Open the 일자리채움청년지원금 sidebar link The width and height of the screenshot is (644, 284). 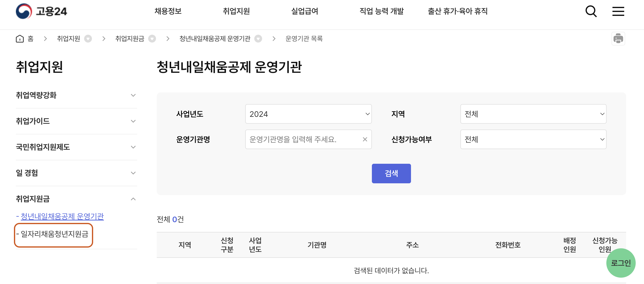[x=55, y=234]
